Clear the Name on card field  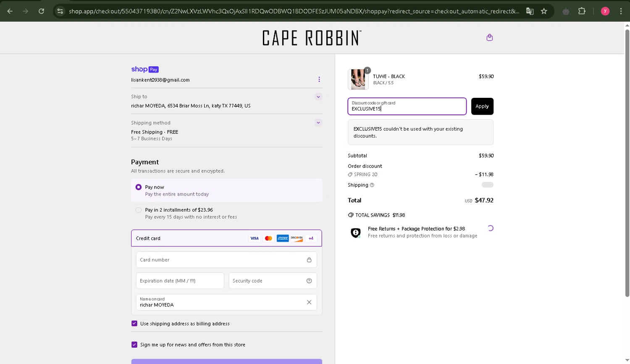[309, 302]
